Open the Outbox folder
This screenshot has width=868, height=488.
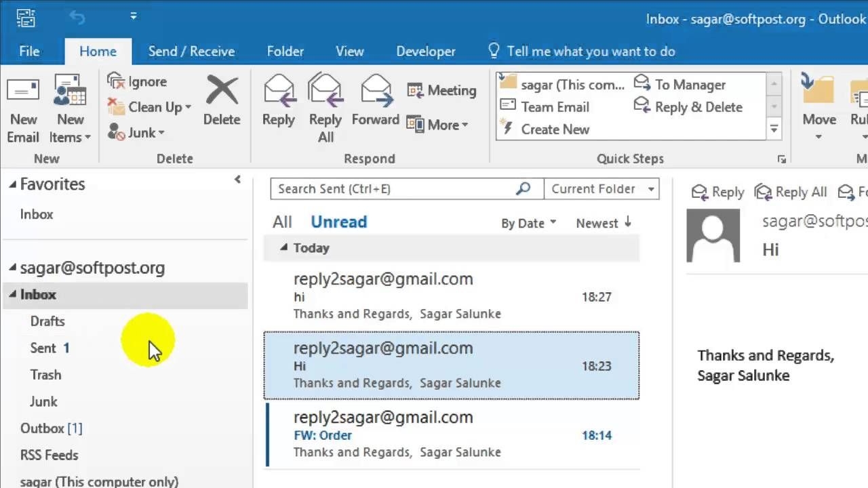point(42,428)
